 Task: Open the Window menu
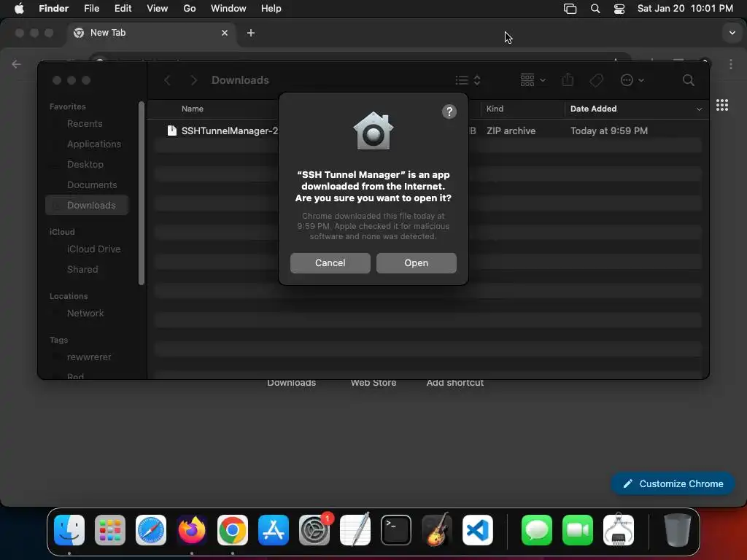pos(228,9)
